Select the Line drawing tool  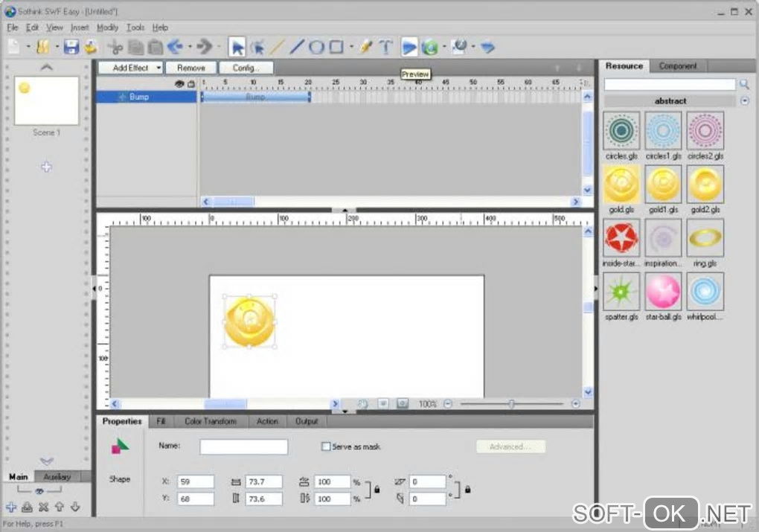pyautogui.click(x=296, y=48)
